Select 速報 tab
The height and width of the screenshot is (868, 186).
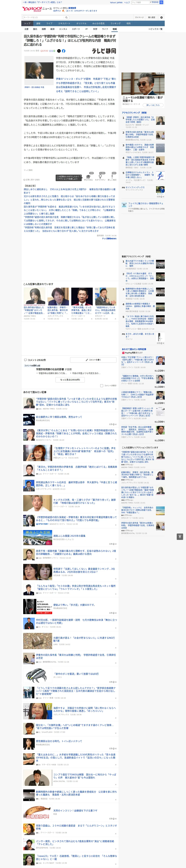[38, 24]
